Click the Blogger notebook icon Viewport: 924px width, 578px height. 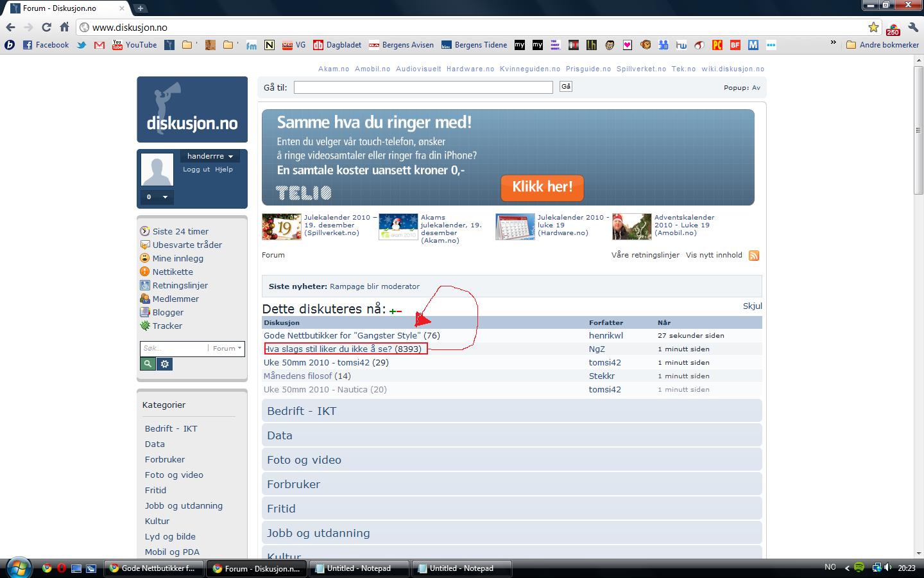(145, 312)
